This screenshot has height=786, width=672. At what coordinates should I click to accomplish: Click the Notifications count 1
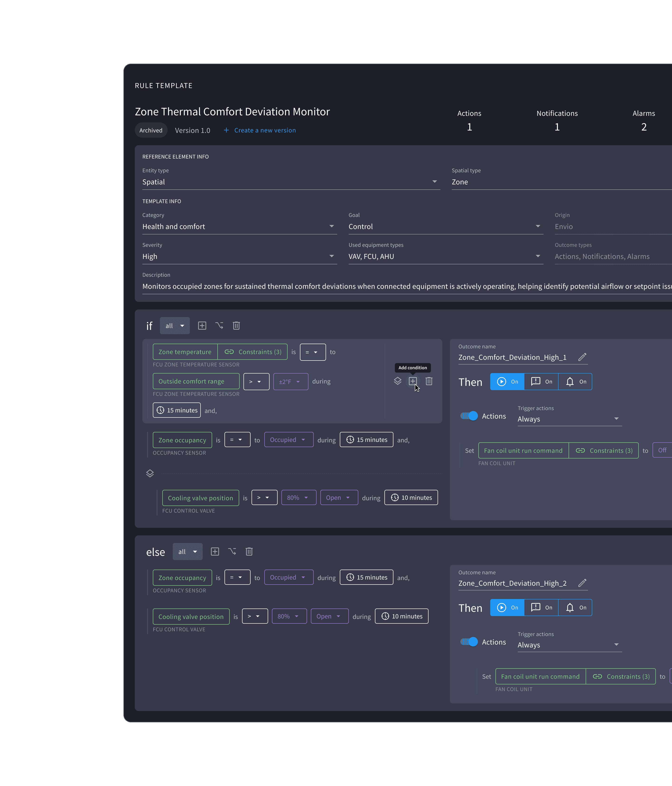pos(557,127)
